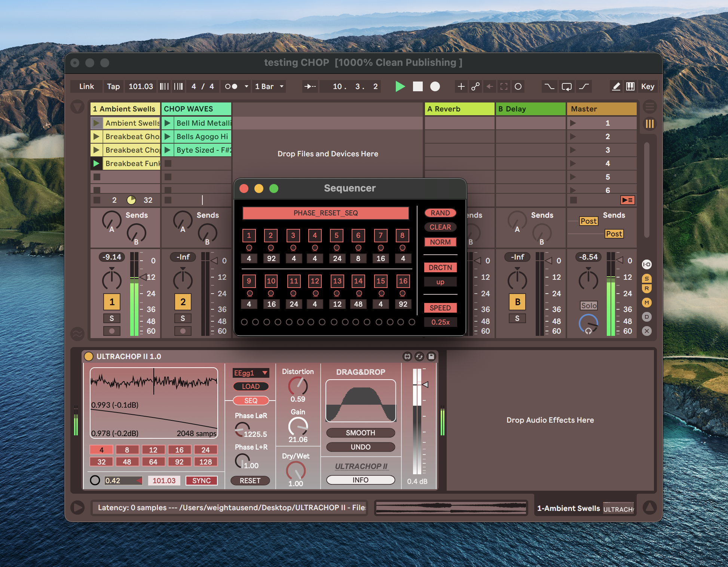728x567 pixels.
Task: Expand the metronome settings arrow
Action: pos(246,86)
